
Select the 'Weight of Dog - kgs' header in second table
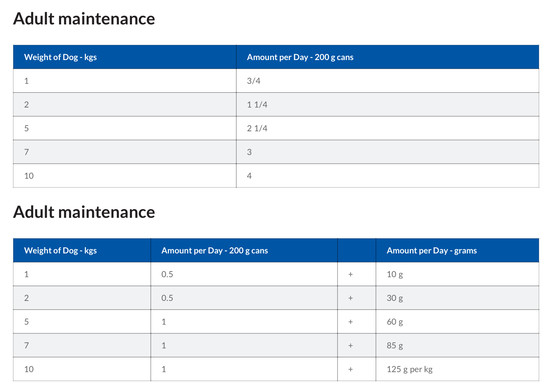click(x=82, y=250)
